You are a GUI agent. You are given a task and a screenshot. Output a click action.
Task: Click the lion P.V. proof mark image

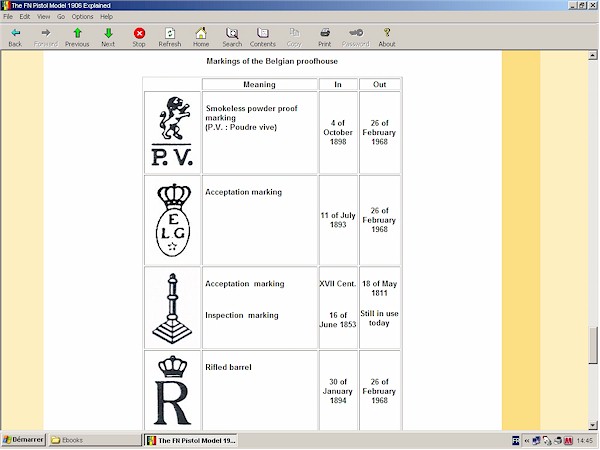[x=172, y=131]
